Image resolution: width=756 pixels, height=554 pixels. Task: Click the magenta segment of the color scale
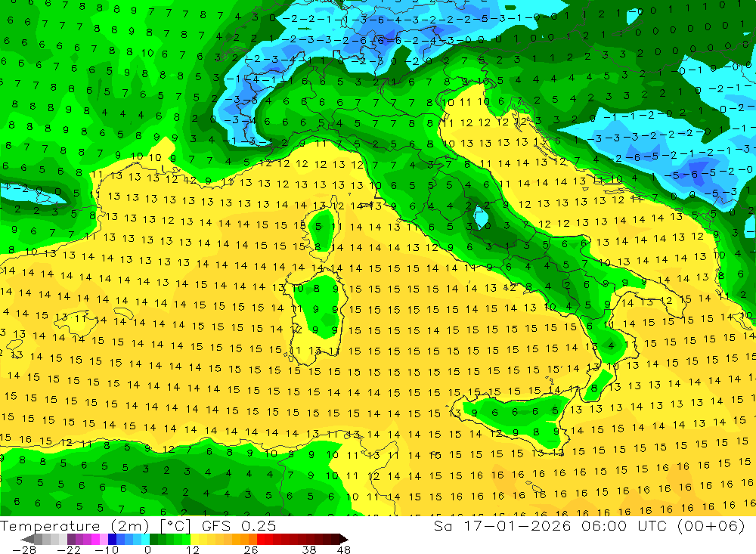point(95,539)
